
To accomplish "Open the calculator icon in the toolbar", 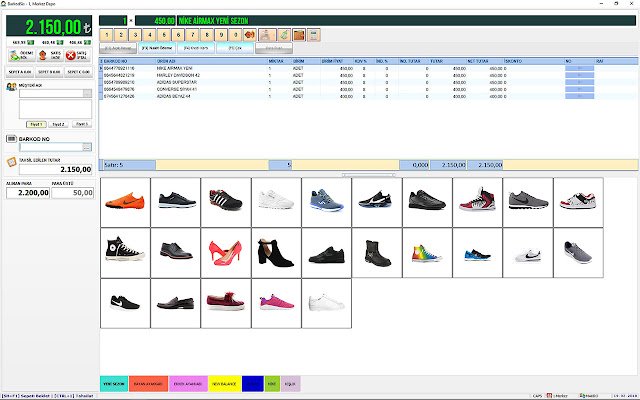I will (x=313, y=35).
